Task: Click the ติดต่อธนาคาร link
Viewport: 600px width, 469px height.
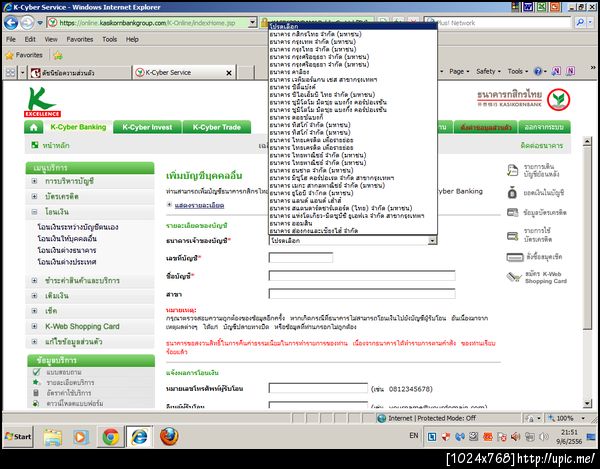Action: point(541,145)
